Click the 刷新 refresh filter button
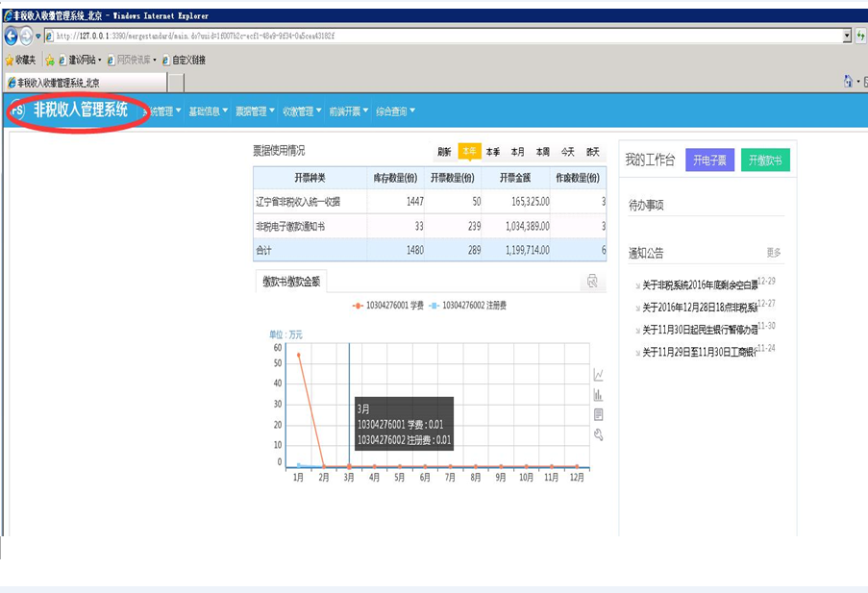This screenshot has width=868, height=593. coord(444,152)
